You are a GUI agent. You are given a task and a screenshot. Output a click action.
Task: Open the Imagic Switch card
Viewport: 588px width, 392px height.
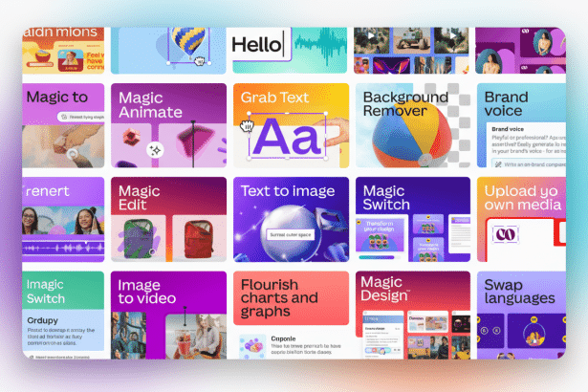click(x=63, y=316)
